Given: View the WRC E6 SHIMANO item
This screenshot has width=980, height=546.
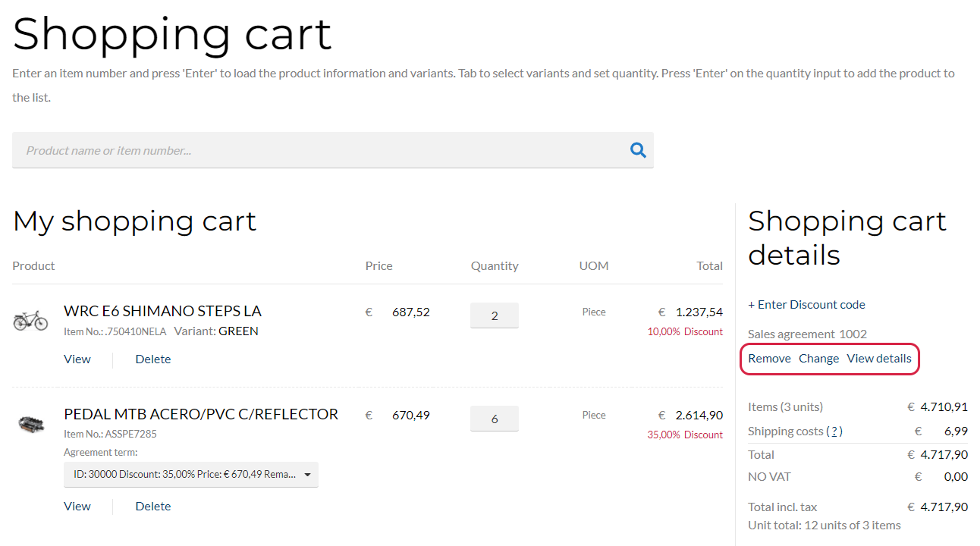Looking at the screenshot, I should 77,359.
